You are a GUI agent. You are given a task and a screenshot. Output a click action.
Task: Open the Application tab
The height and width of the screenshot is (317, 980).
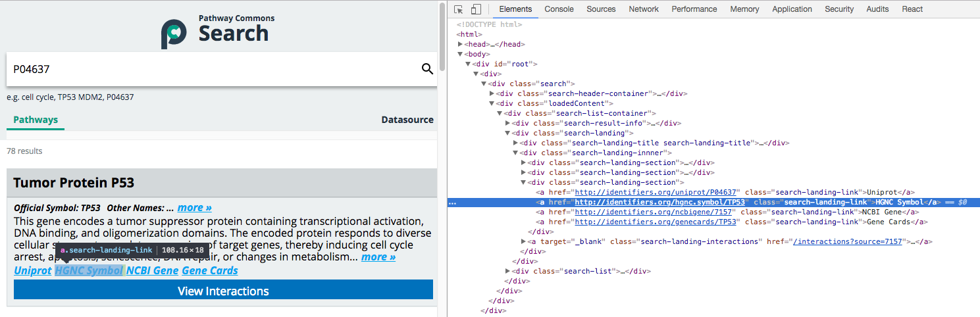click(792, 9)
